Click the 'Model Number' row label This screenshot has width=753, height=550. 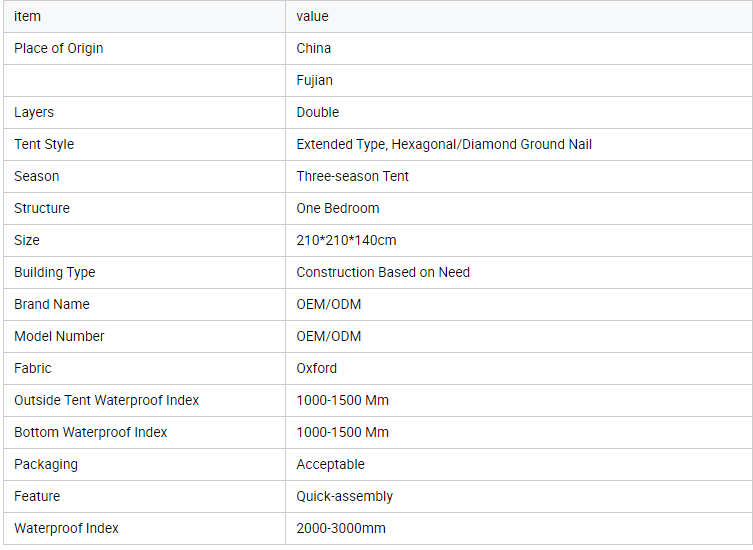pyautogui.click(x=59, y=336)
